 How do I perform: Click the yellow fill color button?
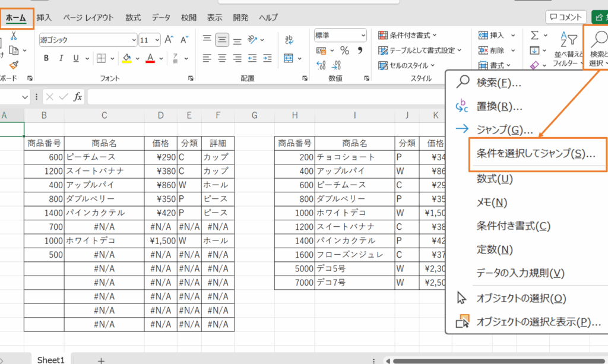click(126, 58)
